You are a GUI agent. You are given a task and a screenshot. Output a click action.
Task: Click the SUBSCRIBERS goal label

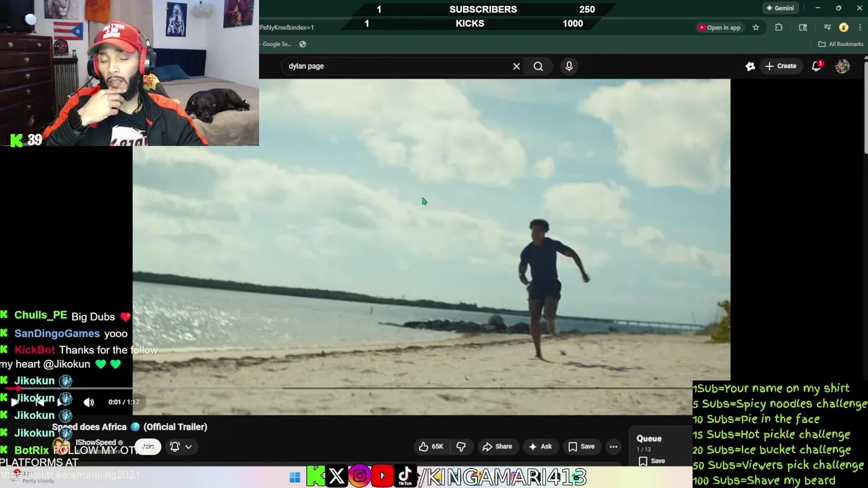click(x=483, y=9)
